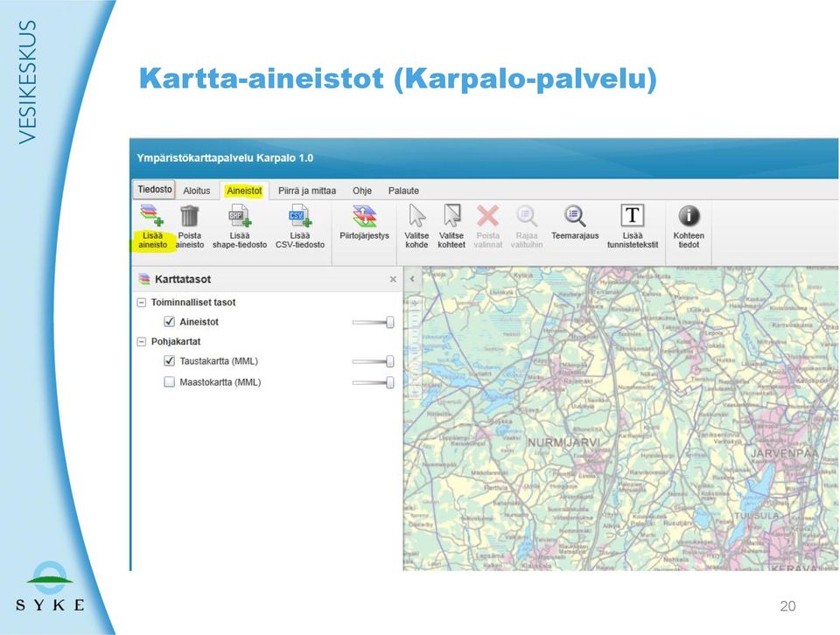The width and height of the screenshot is (840, 635).
Task: Adjust the Taustakartta (MML) opacity slider
Action: coord(373,361)
